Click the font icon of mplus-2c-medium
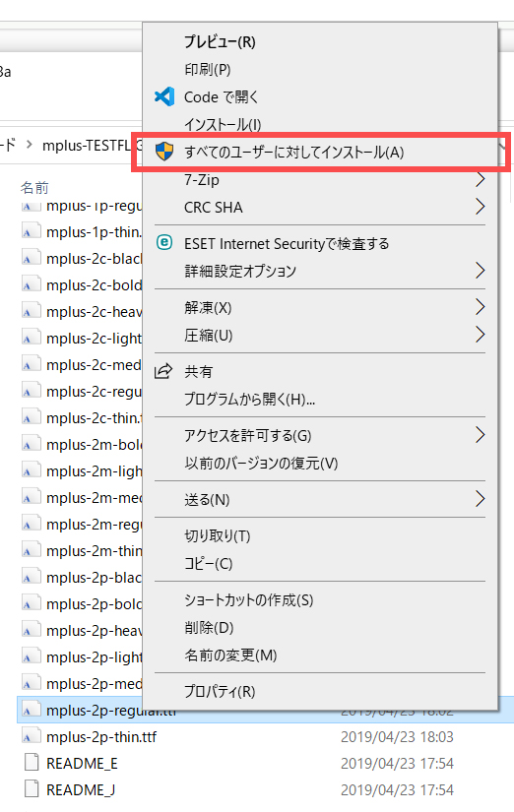This screenshot has width=514, height=812. (x=32, y=364)
